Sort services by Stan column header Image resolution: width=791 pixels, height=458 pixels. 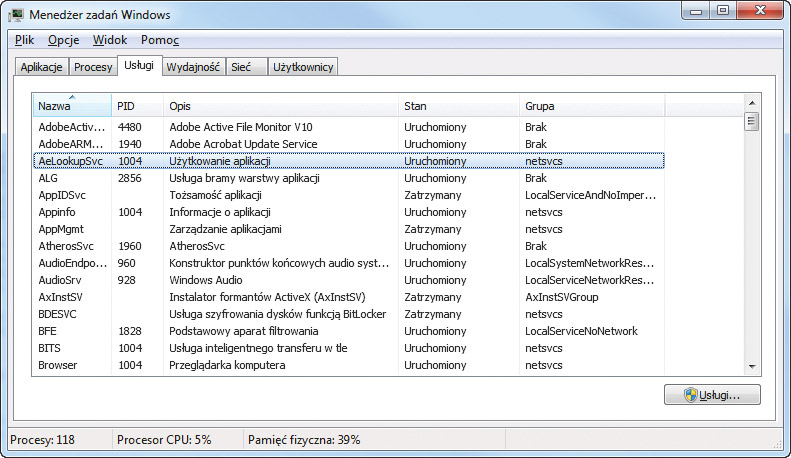click(456, 105)
